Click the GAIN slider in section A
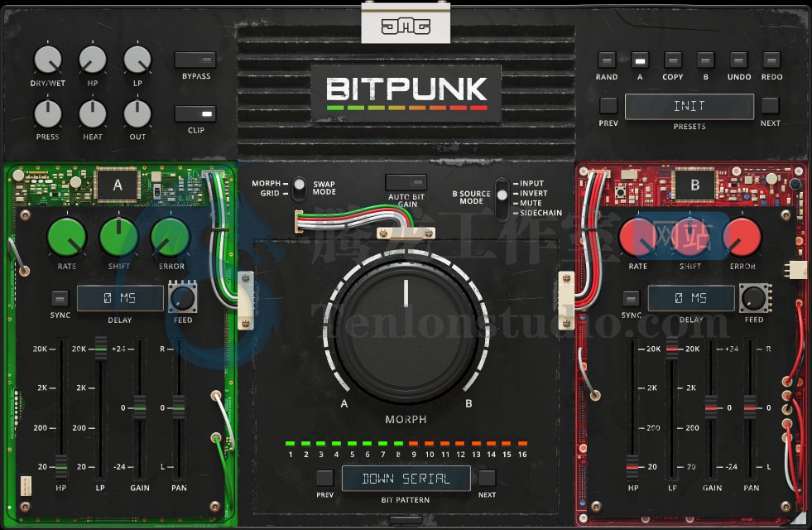This screenshot has width=812, height=530. [140, 409]
